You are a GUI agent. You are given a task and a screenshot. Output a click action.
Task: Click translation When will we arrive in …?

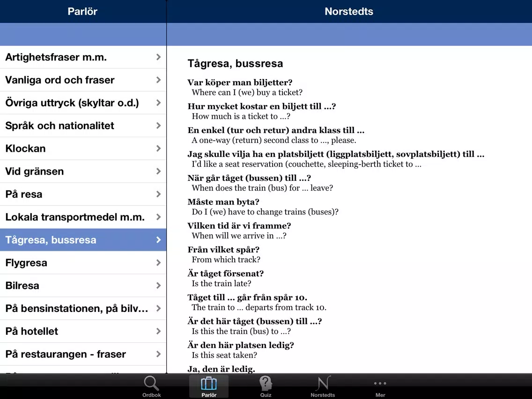[x=239, y=236]
